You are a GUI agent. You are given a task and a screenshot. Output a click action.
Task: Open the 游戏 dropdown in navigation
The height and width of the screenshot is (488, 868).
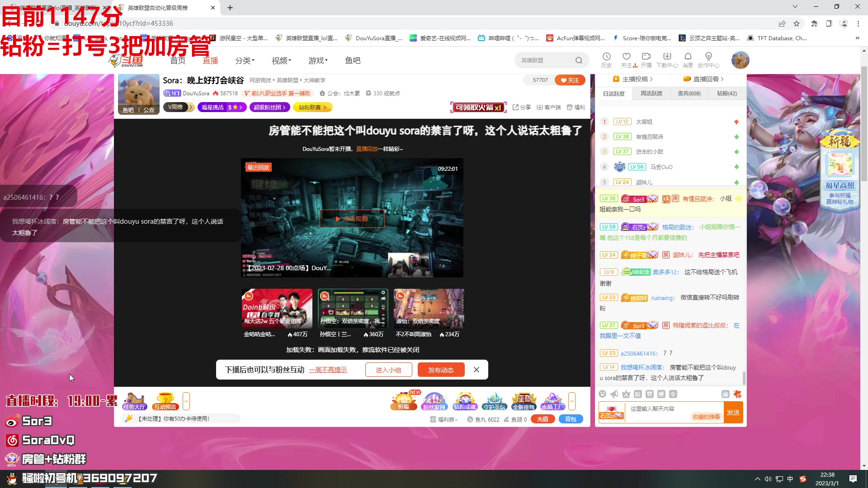pyautogui.click(x=318, y=60)
